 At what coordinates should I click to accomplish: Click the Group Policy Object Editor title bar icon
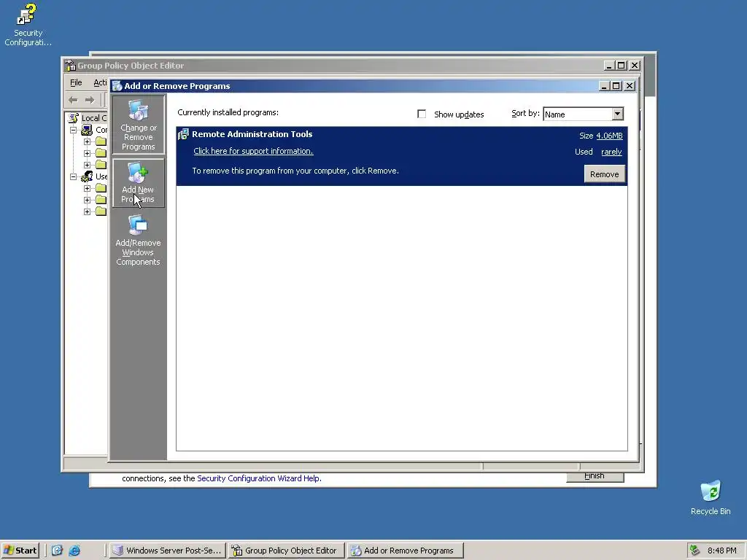pyautogui.click(x=71, y=66)
